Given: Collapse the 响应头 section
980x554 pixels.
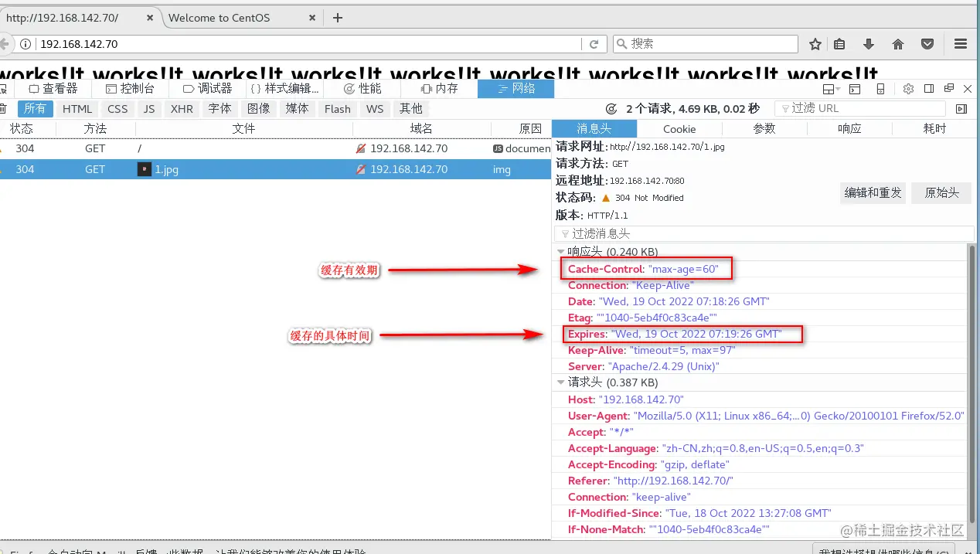Looking at the screenshot, I should point(560,252).
